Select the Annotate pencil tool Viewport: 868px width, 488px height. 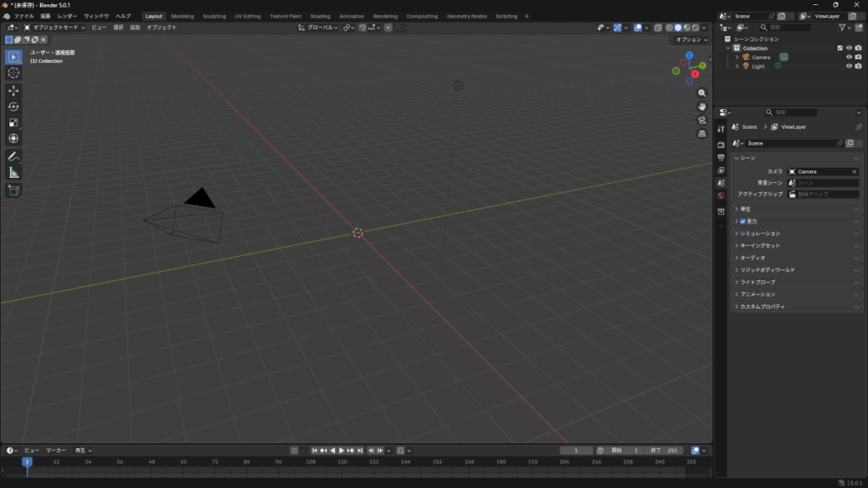(14, 157)
